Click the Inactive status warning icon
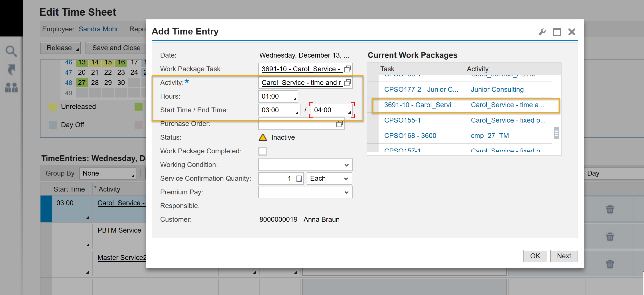The height and width of the screenshot is (295, 644). click(x=263, y=137)
